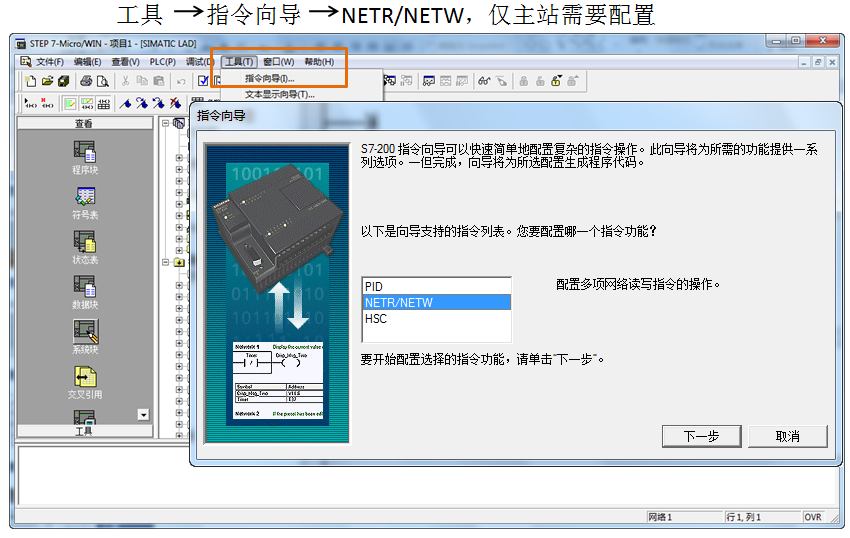The image size is (850, 538).
Task: Click the program status glasses icon
Action: point(484,81)
